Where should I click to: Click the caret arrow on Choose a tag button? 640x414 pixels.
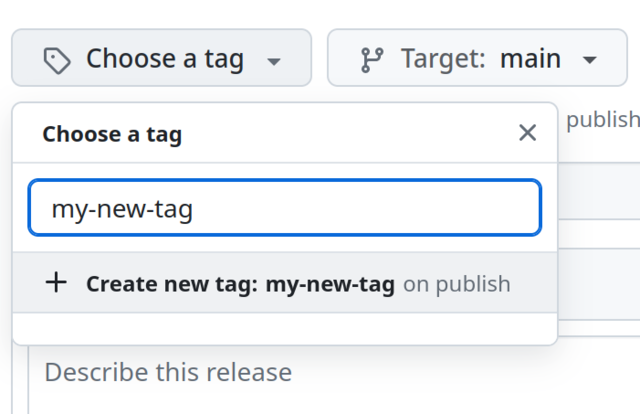pyautogui.click(x=274, y=61)
